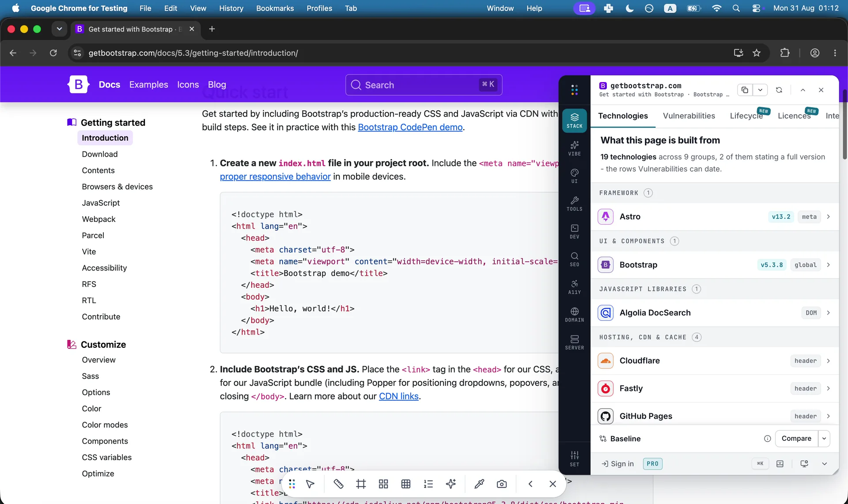Open the SEO section in sidebar
848x504 pixels.
pyautogui.click(x=574, y=259)
